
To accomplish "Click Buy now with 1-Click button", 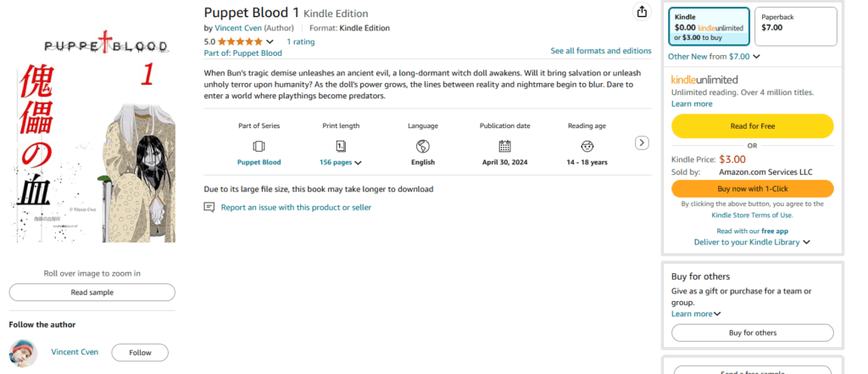I will click(x=753, y=188).
